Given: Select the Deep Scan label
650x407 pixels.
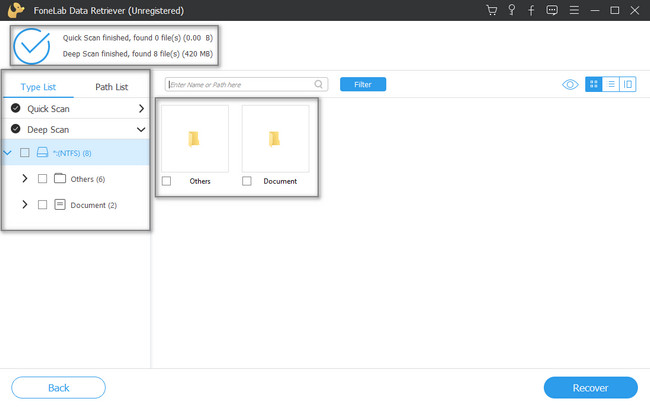Looking at the screenshot, I should (x=48, y=130).
